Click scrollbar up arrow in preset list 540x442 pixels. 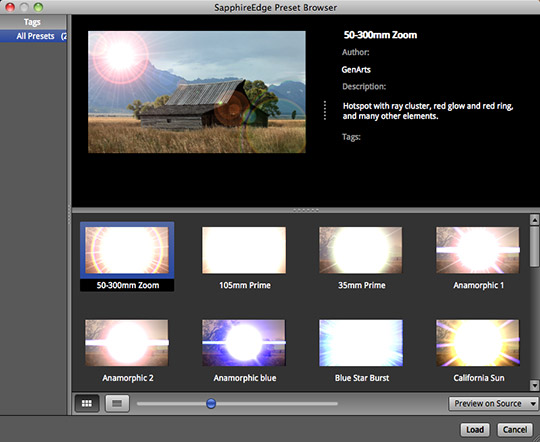click(534, 219)
